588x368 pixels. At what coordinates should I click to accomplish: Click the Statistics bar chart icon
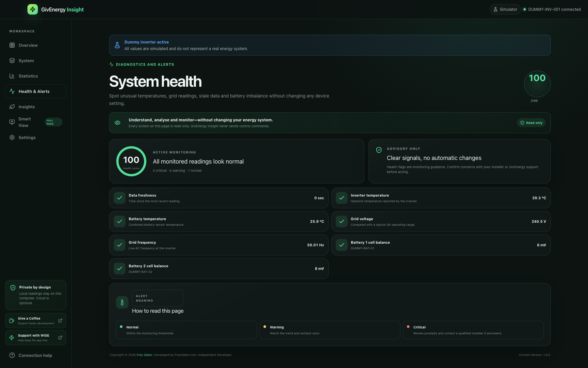pyautogui.click(x=12, y=76)
